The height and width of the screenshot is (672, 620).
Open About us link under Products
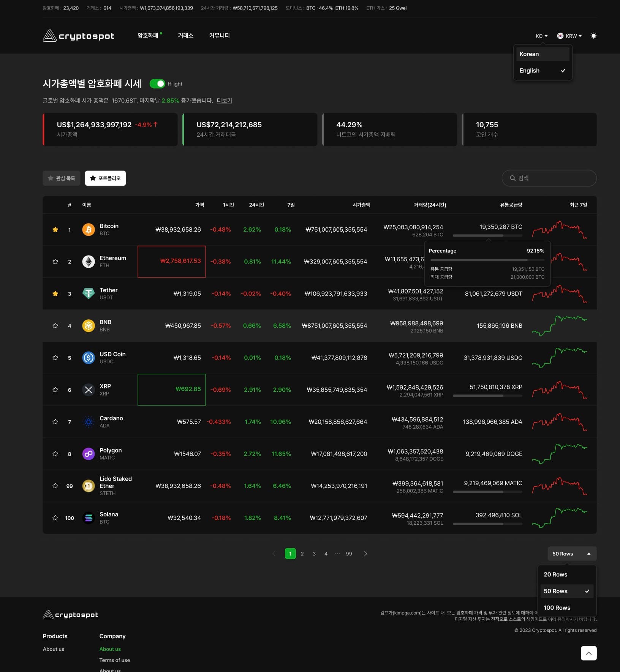pos(53,649)
